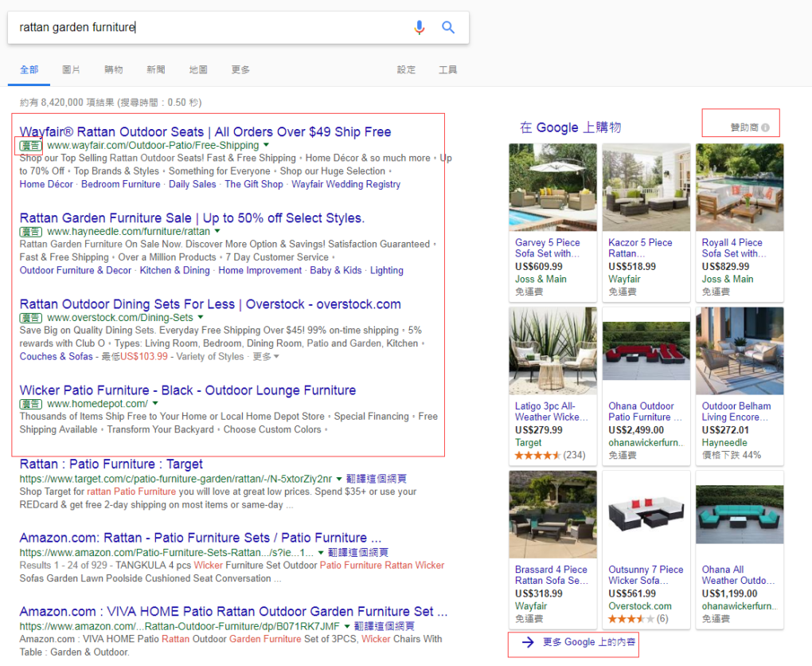812x666 pixels.
Task: Expand dropdown arrow beside hayneedle.com ad URL
Action: 217,231
